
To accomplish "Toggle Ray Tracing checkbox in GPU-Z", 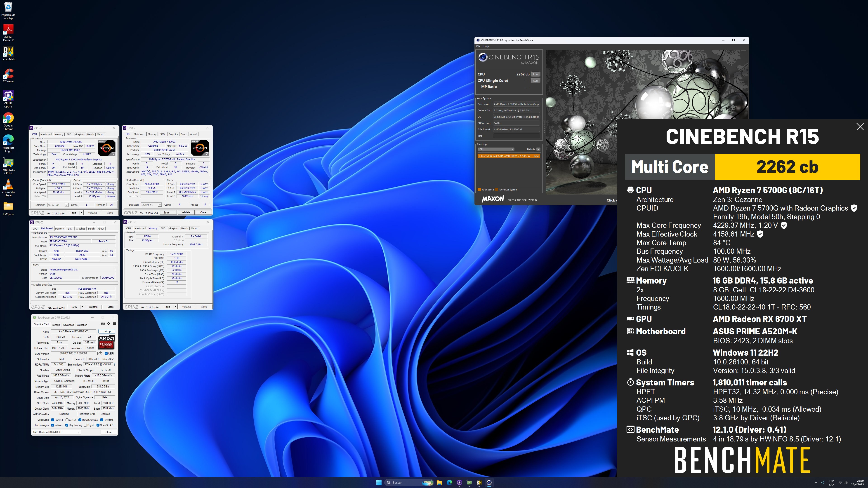I will tap(67, 425).
